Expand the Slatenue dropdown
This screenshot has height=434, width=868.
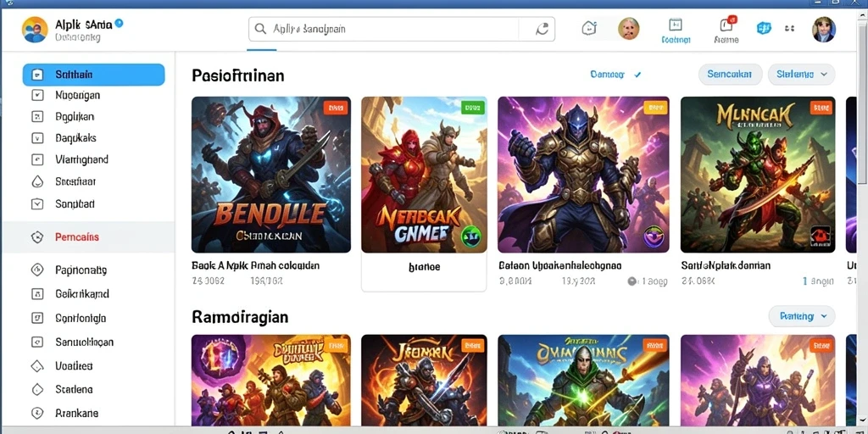coord(802,75)
